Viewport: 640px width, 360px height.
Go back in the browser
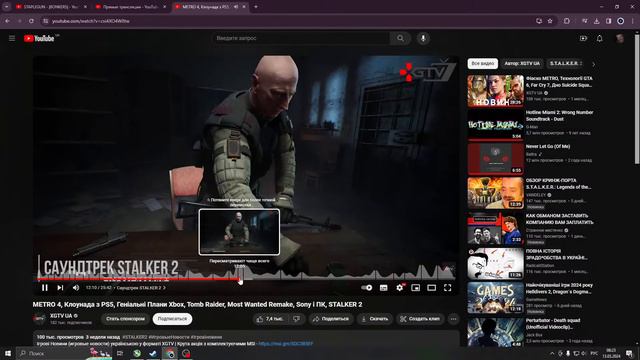pyautogui.click(x=8, y=21)
